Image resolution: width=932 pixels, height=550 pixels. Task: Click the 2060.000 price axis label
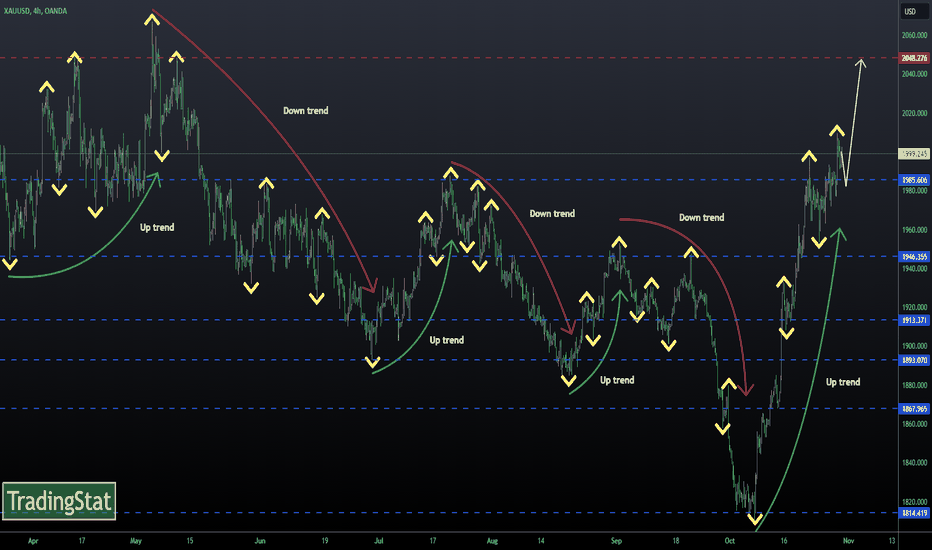click(914, 35)
